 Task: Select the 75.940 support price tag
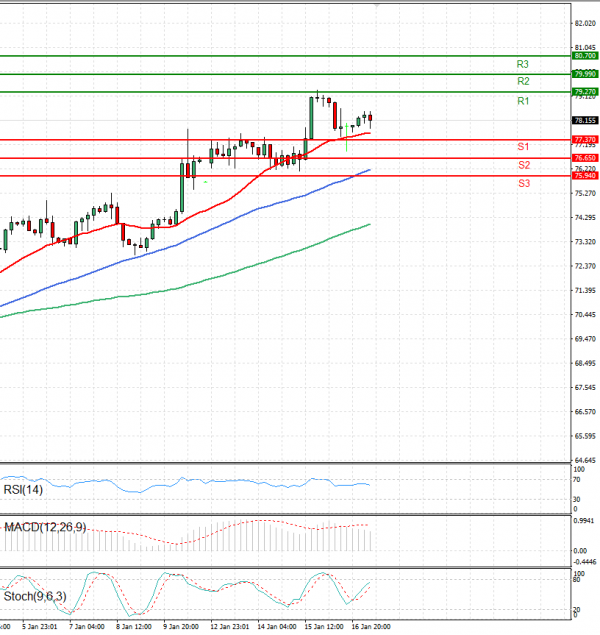tap(585, 176)
